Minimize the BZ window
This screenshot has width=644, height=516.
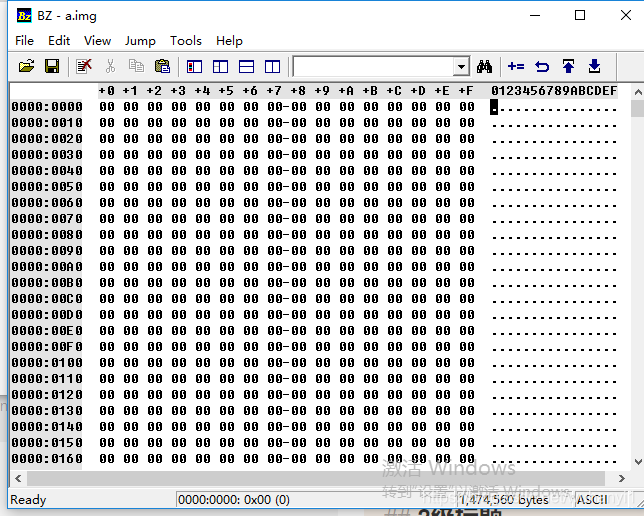(535, 15)
